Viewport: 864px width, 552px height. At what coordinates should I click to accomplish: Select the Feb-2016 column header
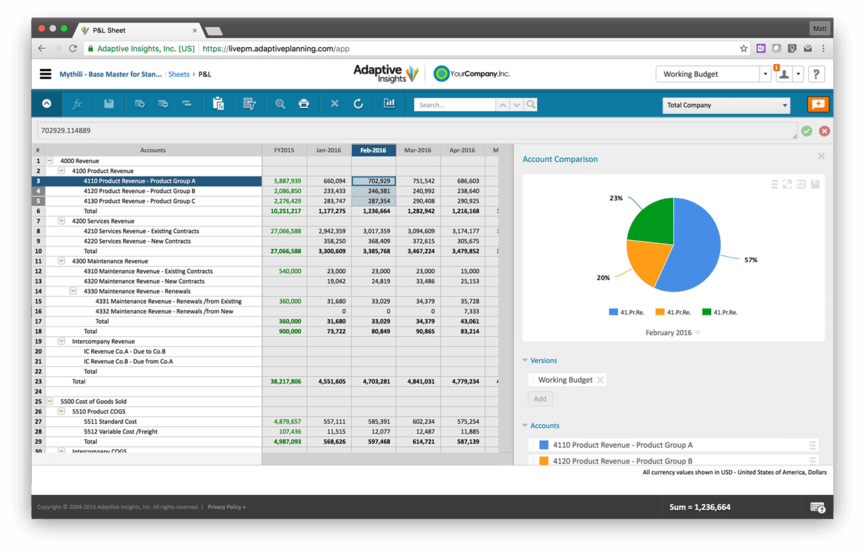373,150
